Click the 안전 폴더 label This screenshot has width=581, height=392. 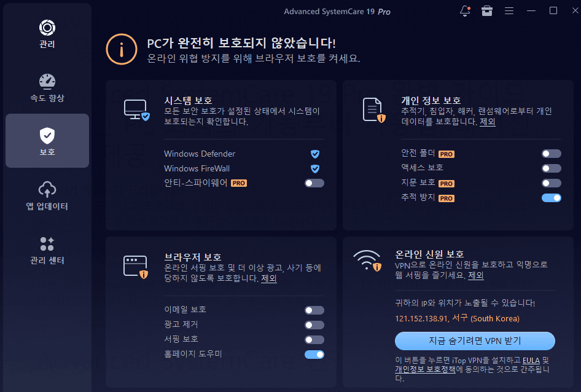click(x=418, y=153)
